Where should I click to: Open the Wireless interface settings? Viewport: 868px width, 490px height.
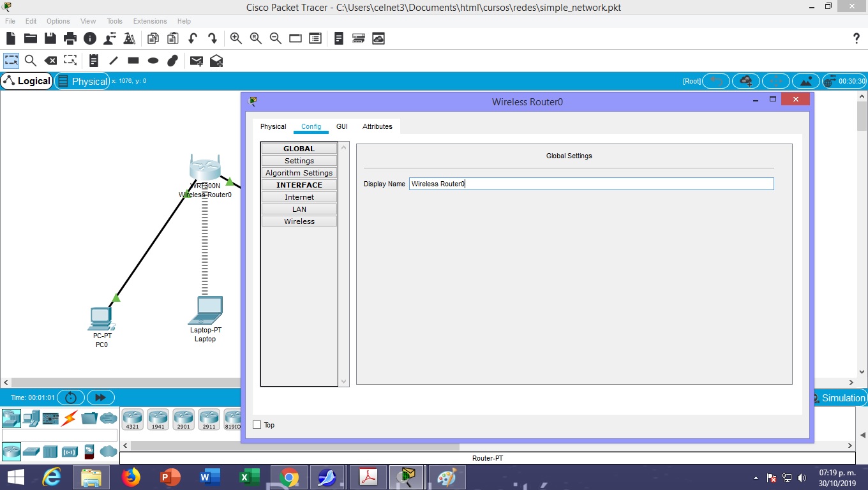tap(299, 221)
